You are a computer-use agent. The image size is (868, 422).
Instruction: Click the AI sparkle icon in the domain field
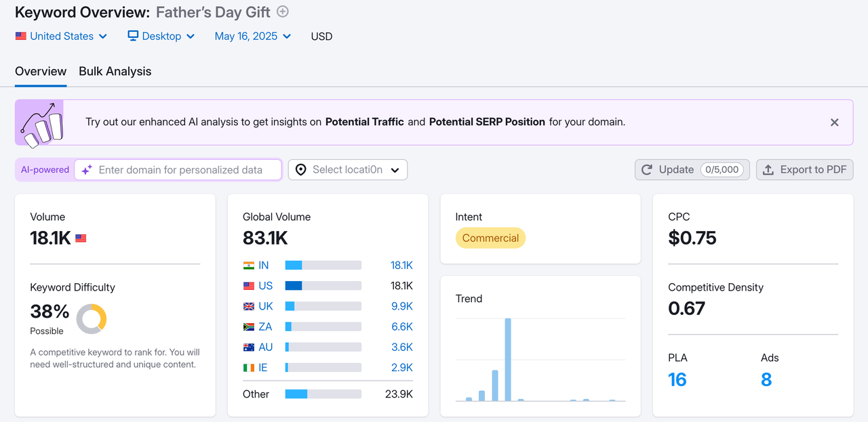86,169
